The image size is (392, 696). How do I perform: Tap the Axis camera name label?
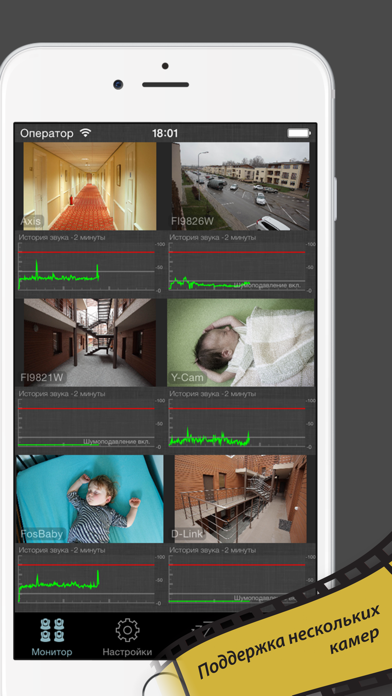tap(31, 221)
